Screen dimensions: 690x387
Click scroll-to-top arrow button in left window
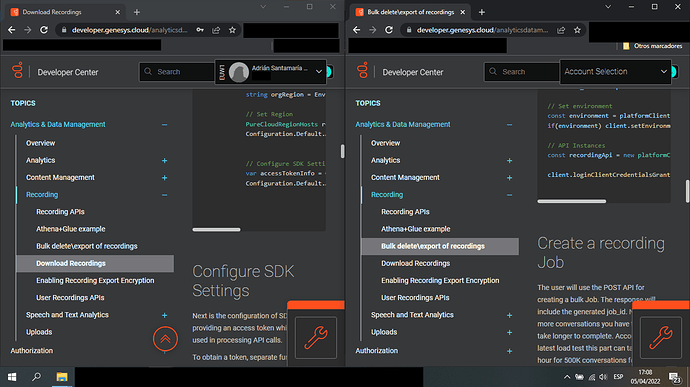pyautogui.click(x=165, y=339)
